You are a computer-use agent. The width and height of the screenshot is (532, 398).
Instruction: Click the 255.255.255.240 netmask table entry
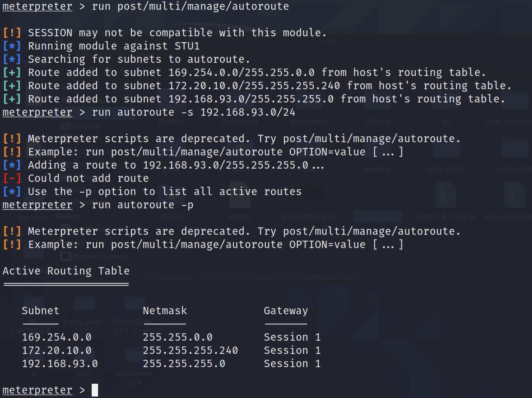point(190,350)
